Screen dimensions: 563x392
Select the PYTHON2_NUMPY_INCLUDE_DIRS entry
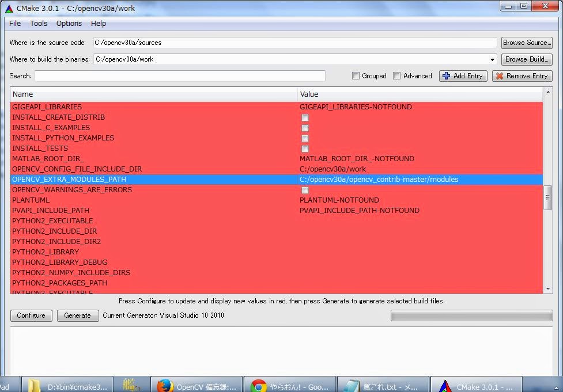coord(71,273)
